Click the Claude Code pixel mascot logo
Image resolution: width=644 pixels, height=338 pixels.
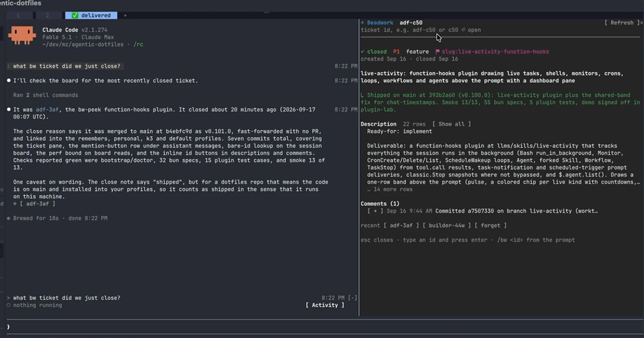tap(22, 35)
